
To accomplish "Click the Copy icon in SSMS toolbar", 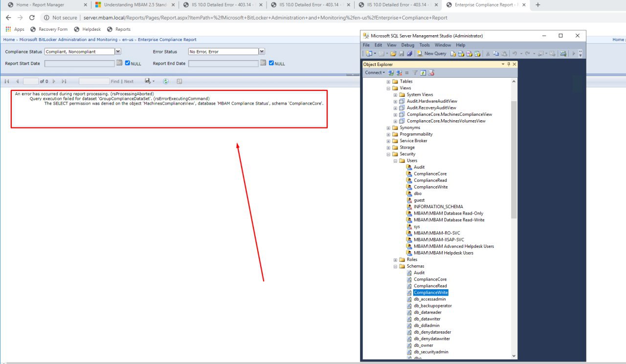I will (x=496, y=53).
